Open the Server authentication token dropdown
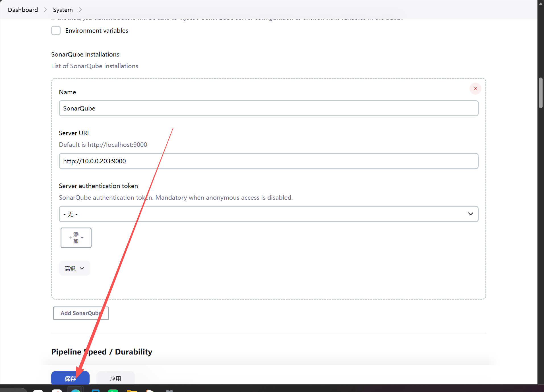This screenshot has height=392, width=544. 268,214
